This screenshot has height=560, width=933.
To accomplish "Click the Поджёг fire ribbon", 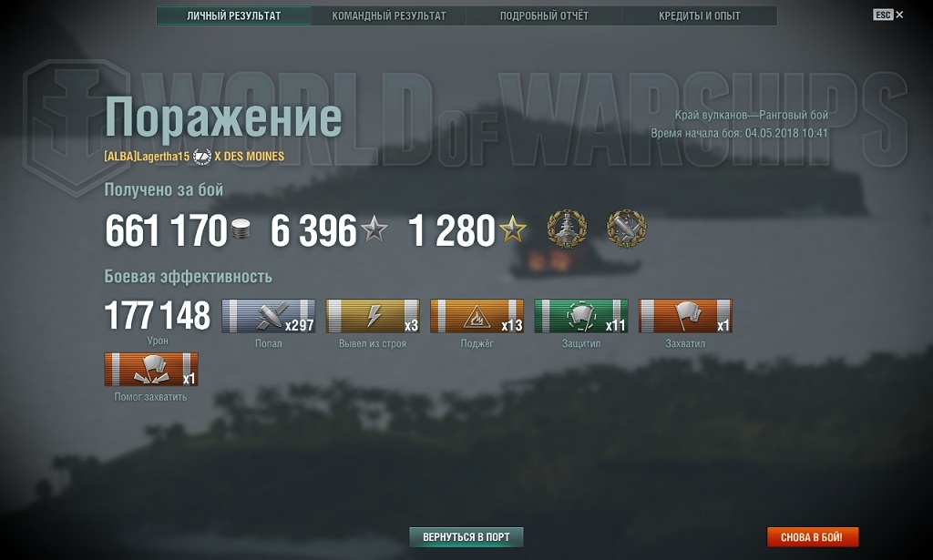I will click(x=477, y=316).
